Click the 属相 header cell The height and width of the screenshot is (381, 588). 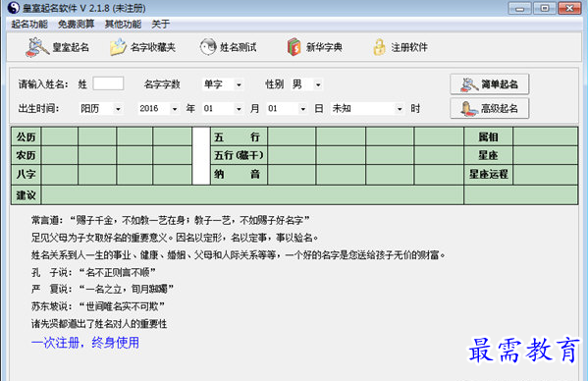488,136
